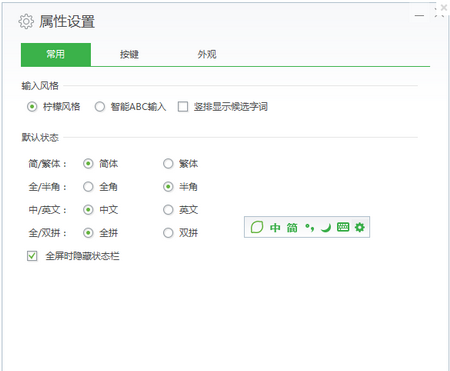Select the 智能ABC输入 radio button

pyautogui.click(x=100, y=107)
